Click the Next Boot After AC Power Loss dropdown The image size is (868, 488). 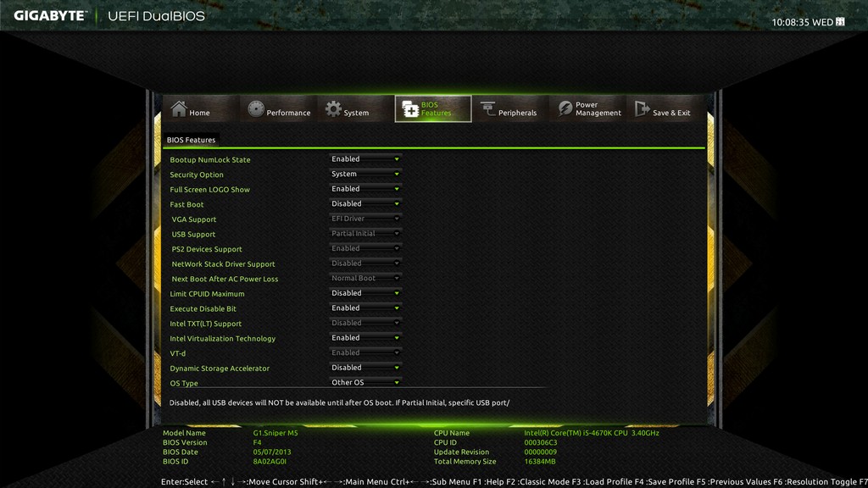[365, 278]
